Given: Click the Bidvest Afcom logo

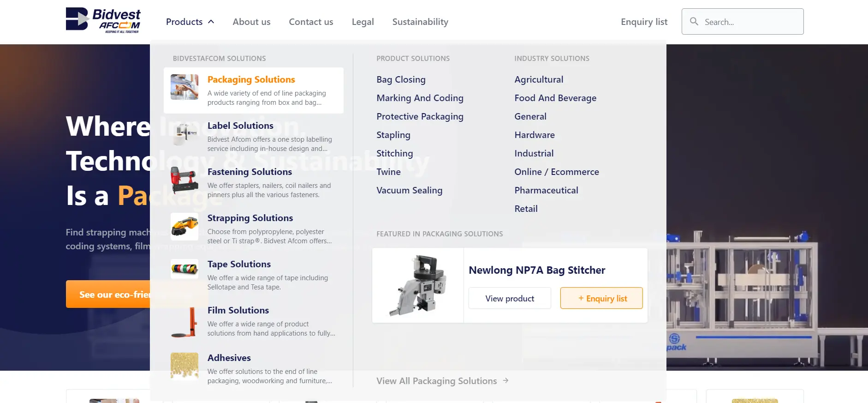Looking at the screenshot, I should (x=103, y=21).
